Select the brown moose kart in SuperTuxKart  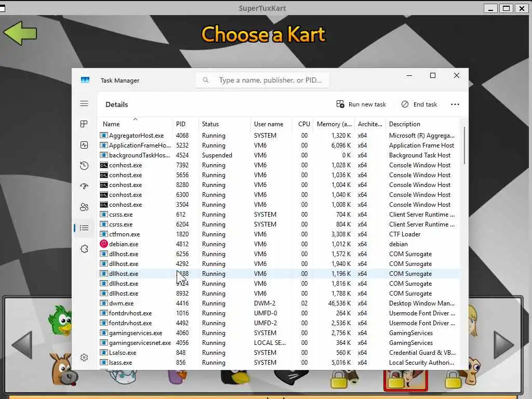63,369
